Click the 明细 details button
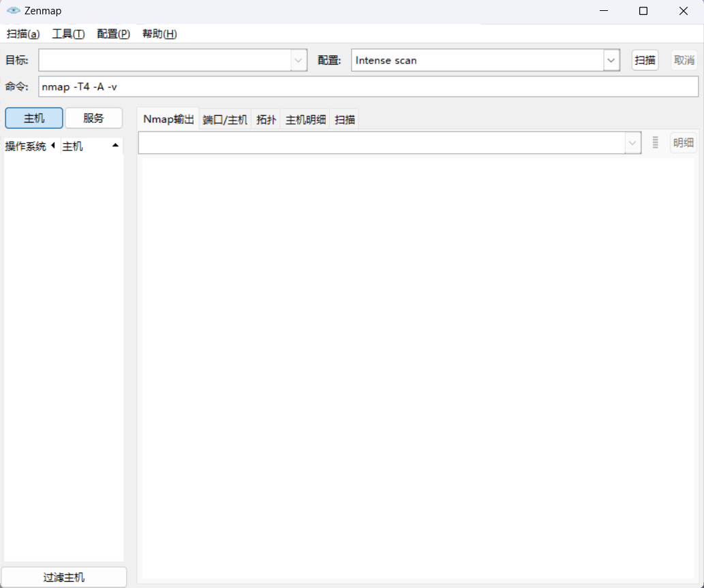 point(684,142)
